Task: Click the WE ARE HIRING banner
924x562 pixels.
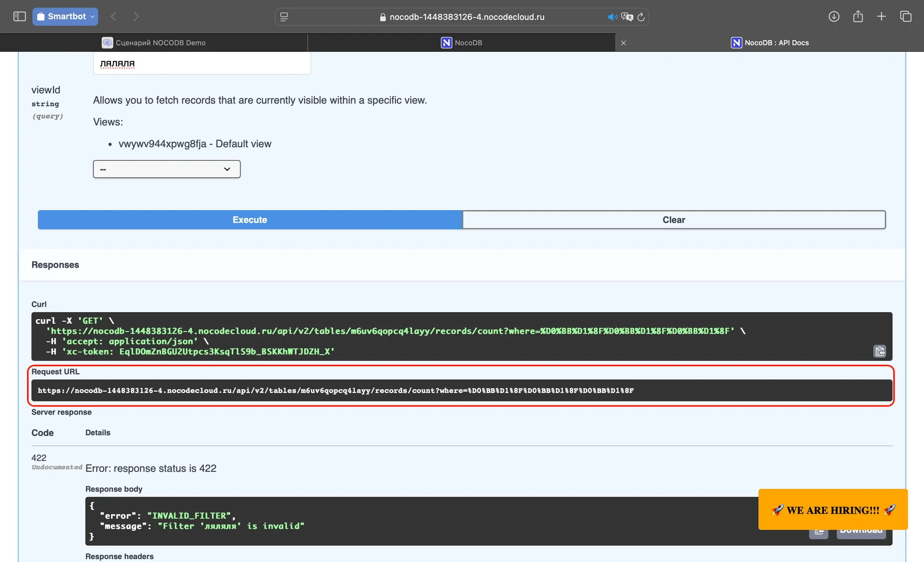Action: [x=832, y=510]
